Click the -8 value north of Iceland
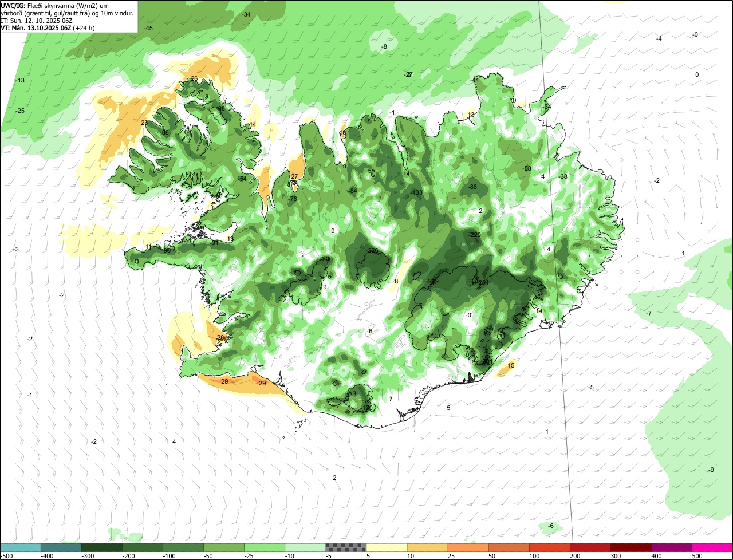This screenshot has width=733, height=560. coord(385,46)
